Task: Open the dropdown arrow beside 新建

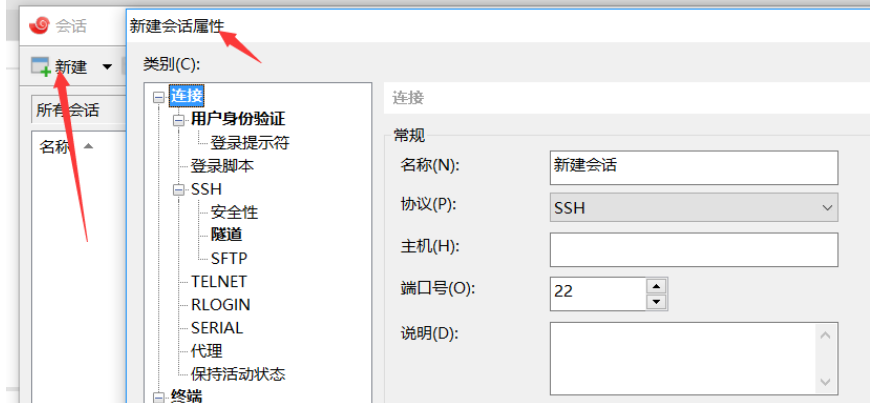Action: (107, 67)
